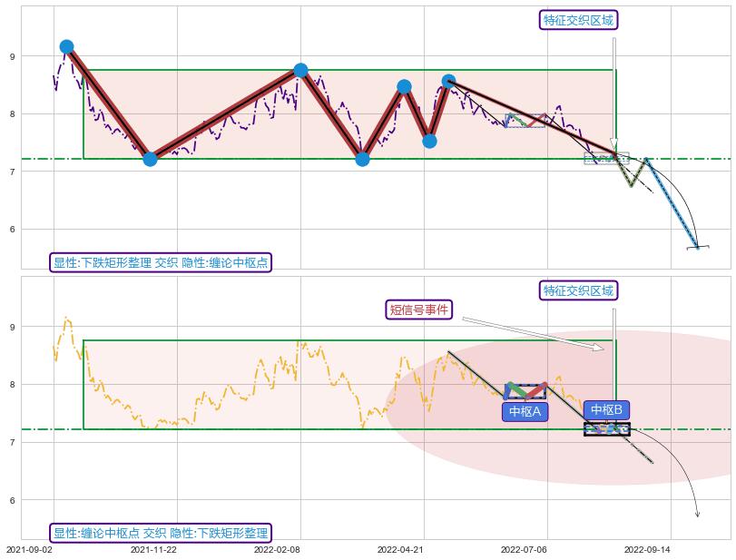This screenshot has width=736, height=560.
Task: Click the first blue trough marker in top chart
Action: [150, 159]
